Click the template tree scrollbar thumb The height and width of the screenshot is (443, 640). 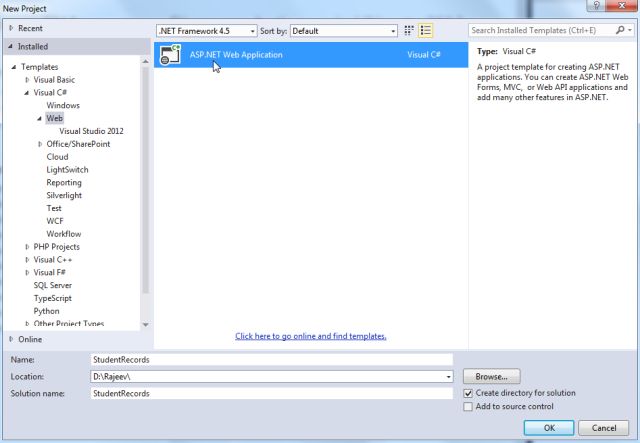coord(145,180)
